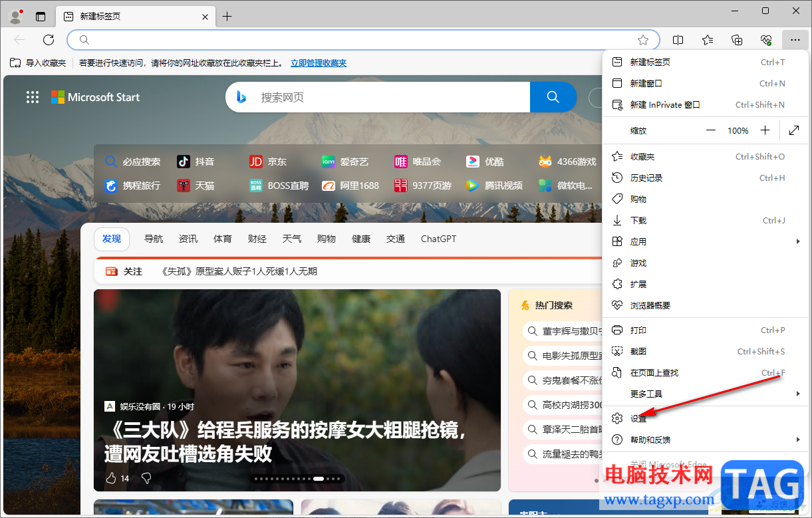The image size is (812, 518).
Task: Open 购物 from the menu
Action: click(x=706, y=199)
